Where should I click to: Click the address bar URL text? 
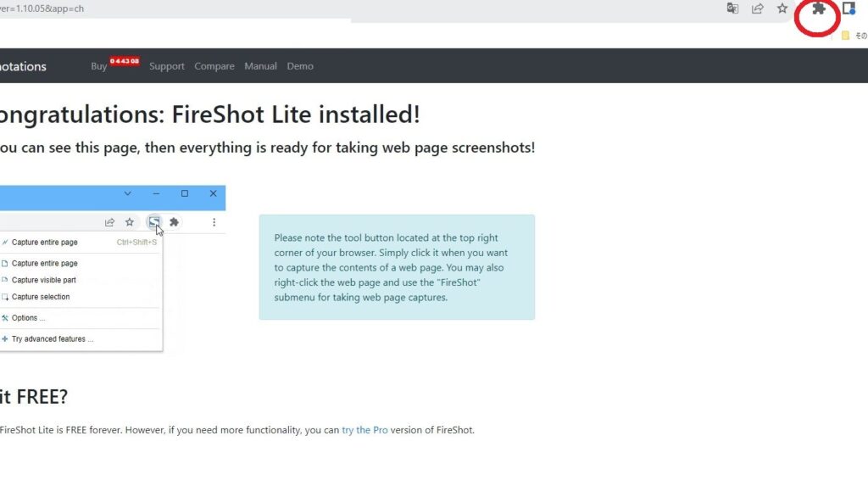pos(42,8)
